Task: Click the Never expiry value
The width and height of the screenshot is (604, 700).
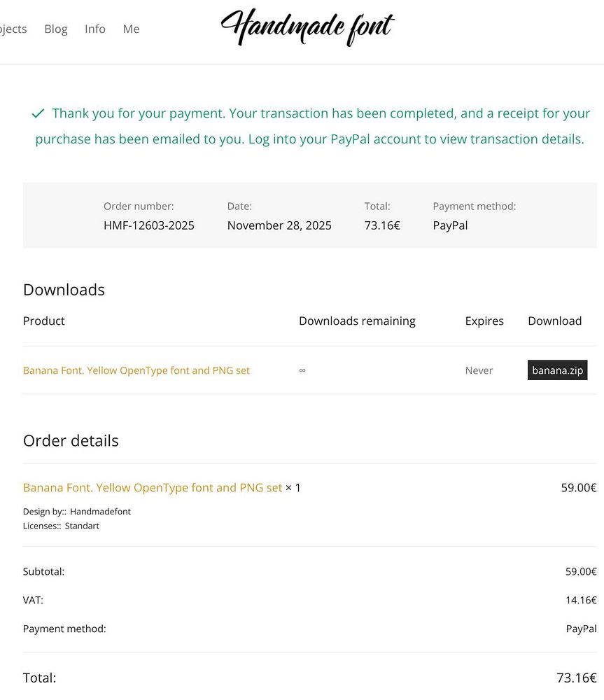Action: point(479,370)
